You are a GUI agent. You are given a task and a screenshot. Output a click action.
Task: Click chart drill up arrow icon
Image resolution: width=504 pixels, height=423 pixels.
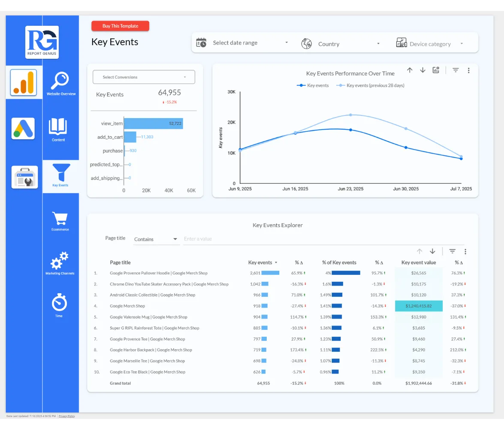coord(410,70)
